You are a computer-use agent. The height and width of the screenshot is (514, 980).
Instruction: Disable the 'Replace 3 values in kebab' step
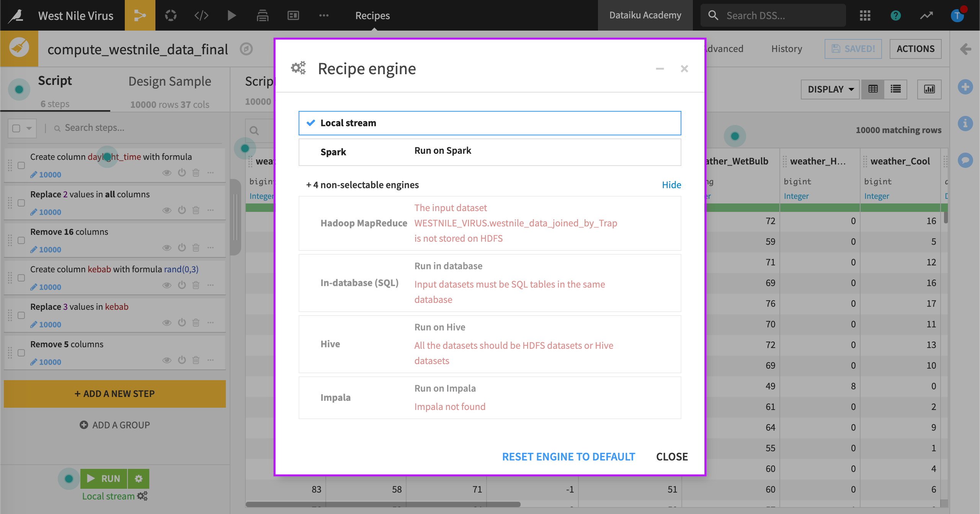click(182, 322)
